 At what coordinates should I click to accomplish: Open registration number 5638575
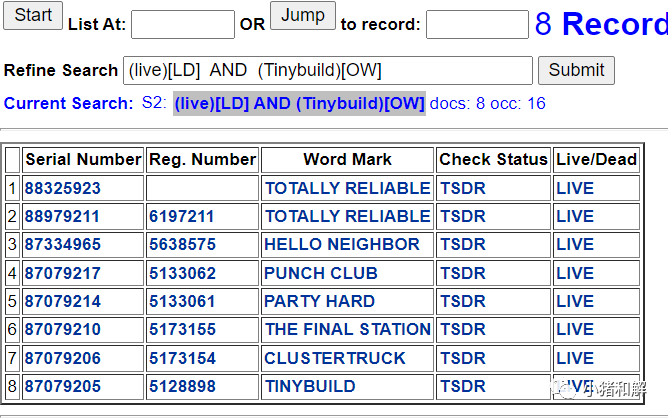pos(182,244)
